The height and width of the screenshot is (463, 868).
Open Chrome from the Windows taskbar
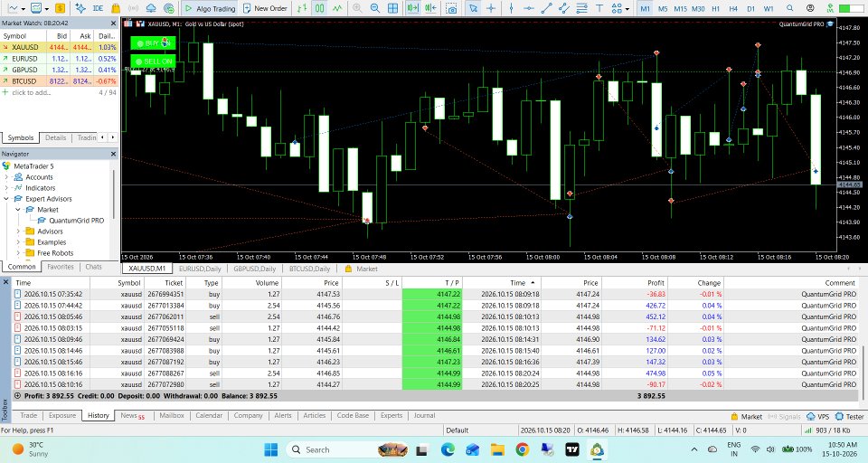coord(522,449)
